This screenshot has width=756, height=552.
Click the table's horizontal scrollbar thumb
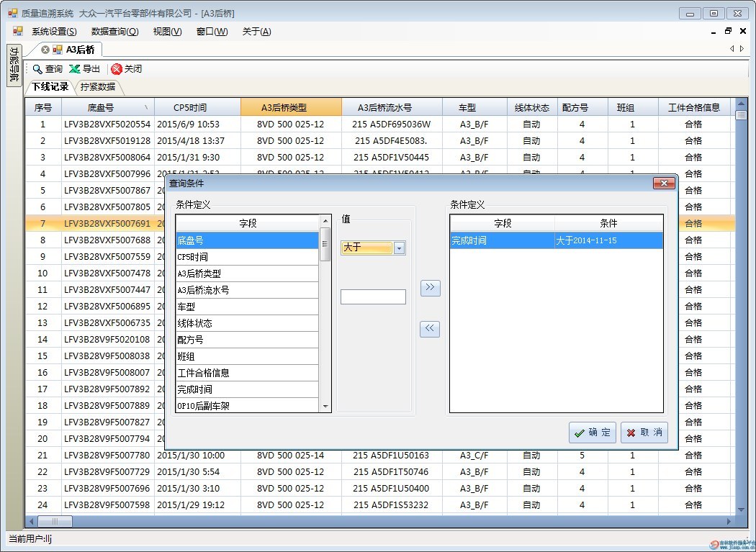pyautogui.click(x=55, y=521)
